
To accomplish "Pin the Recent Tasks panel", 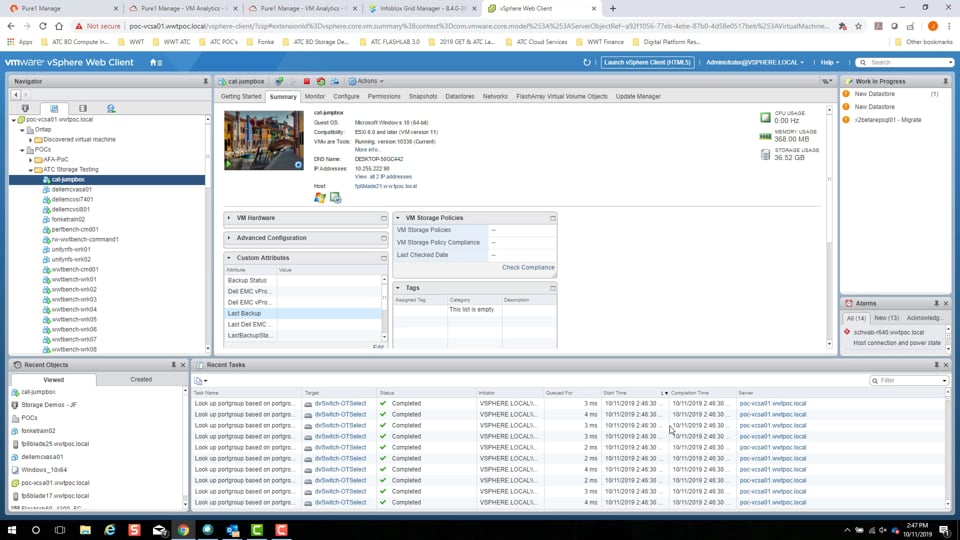I will coord(936,365).
